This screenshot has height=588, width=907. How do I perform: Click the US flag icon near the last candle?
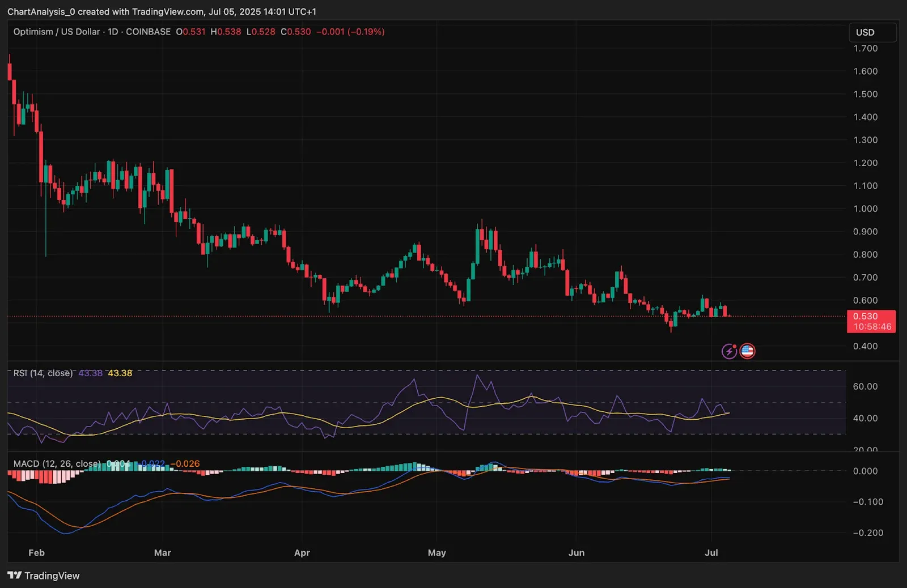(747, 351)
